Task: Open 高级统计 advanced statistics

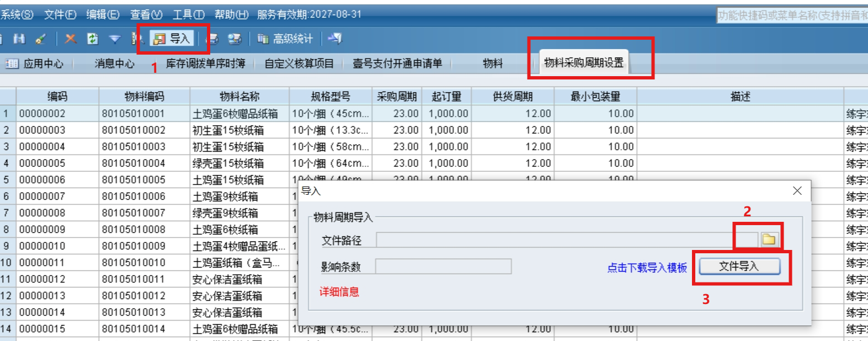Action: click(x=285, y=39)
